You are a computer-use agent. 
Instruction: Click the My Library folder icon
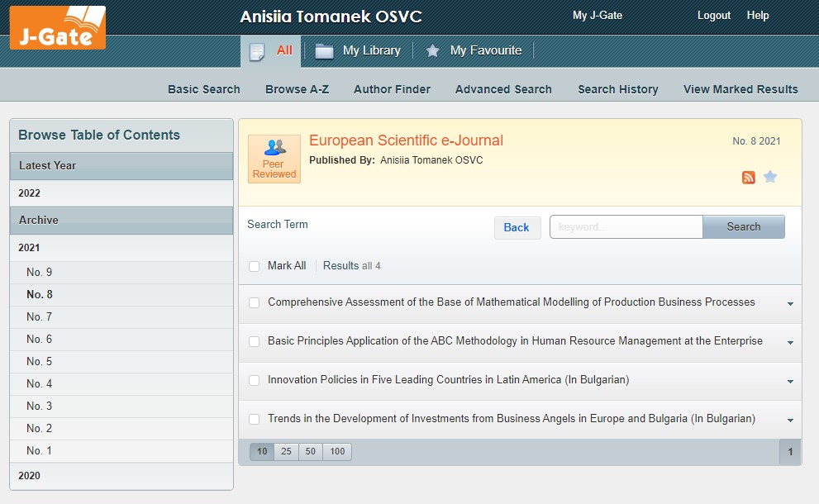(x=324, y=51)
